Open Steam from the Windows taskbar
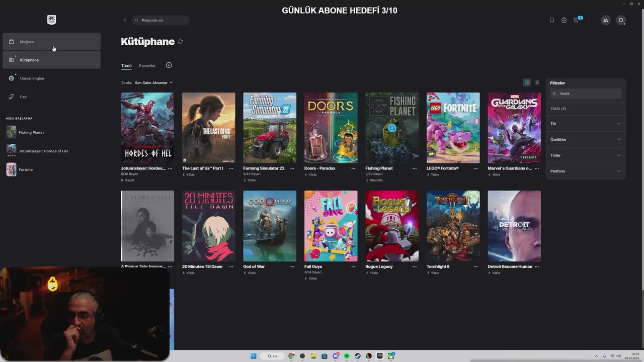Screen dimensions: 644x362 point(358,356)
